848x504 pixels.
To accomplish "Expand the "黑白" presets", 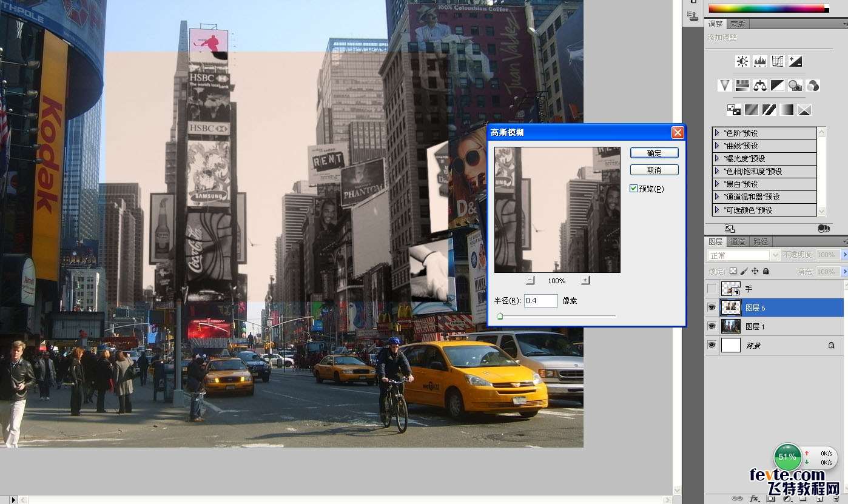I will pos(717,184).
